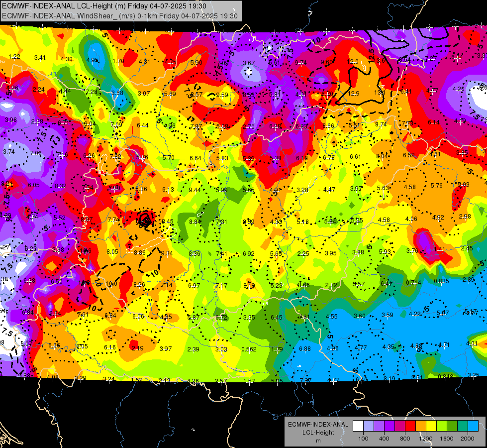Click the wind shear value 3.07
The width and height of the screenshot is (487, 448).
pyautogui.click(x=144, y=93)
